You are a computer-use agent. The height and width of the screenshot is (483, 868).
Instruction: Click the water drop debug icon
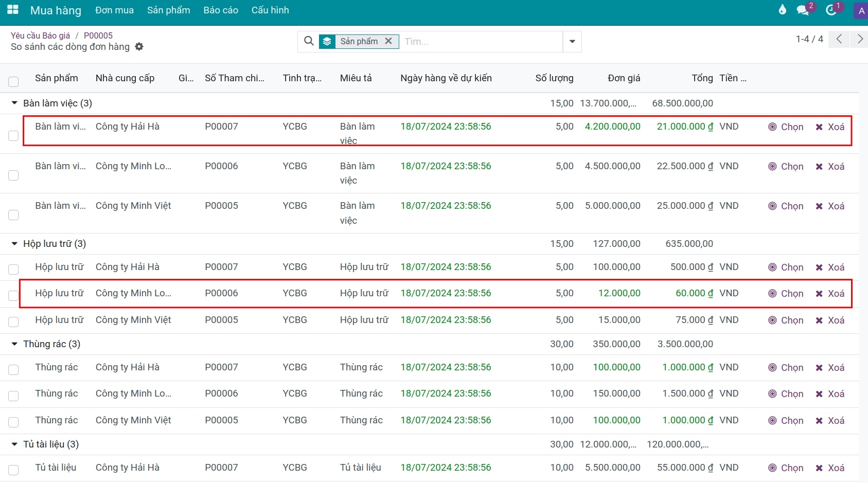click(782, 10)
